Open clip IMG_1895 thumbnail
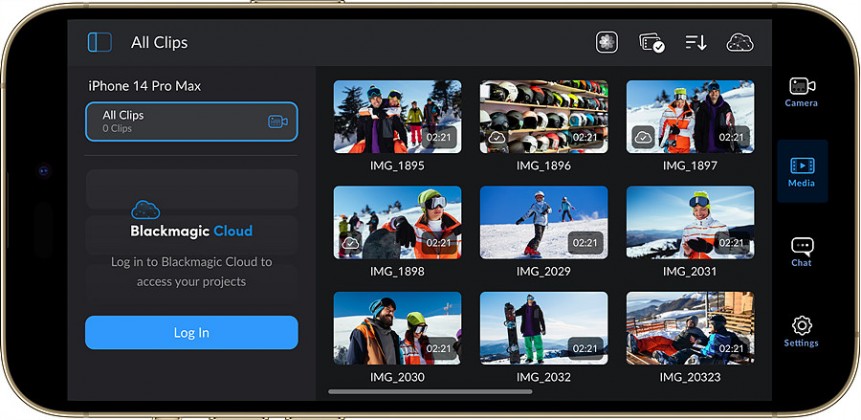 398,116
